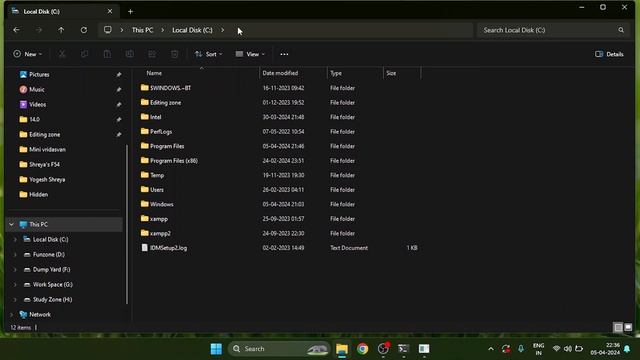Open the New item dropdown

27,54
